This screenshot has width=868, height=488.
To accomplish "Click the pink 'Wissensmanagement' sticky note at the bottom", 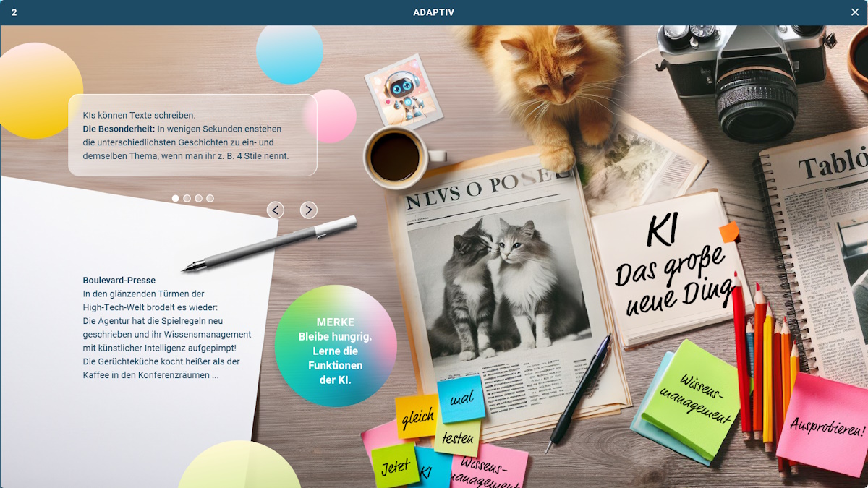I will [490, 467].
